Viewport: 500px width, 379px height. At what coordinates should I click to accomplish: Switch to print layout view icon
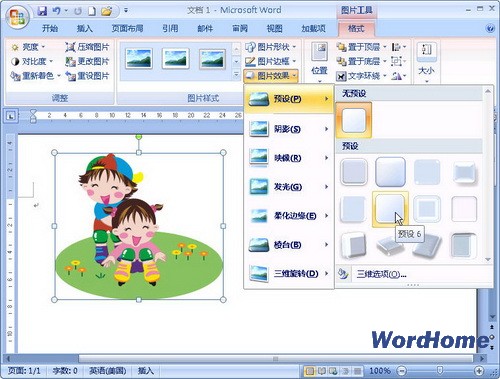(310, 371)
